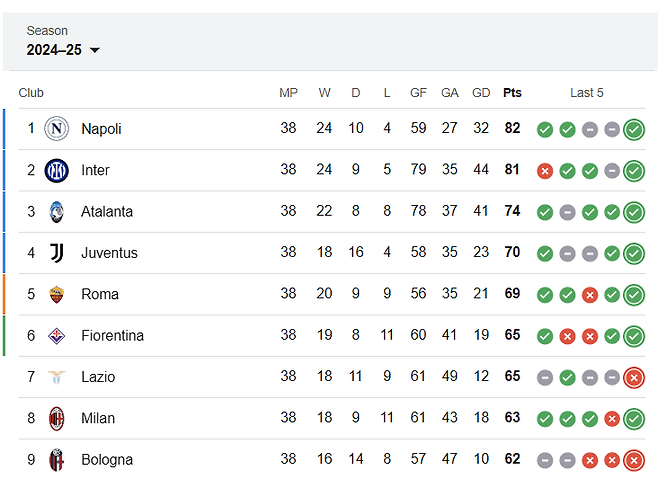Click the Juventus club crest icon

pyautogui.click(x=56, y=253)
